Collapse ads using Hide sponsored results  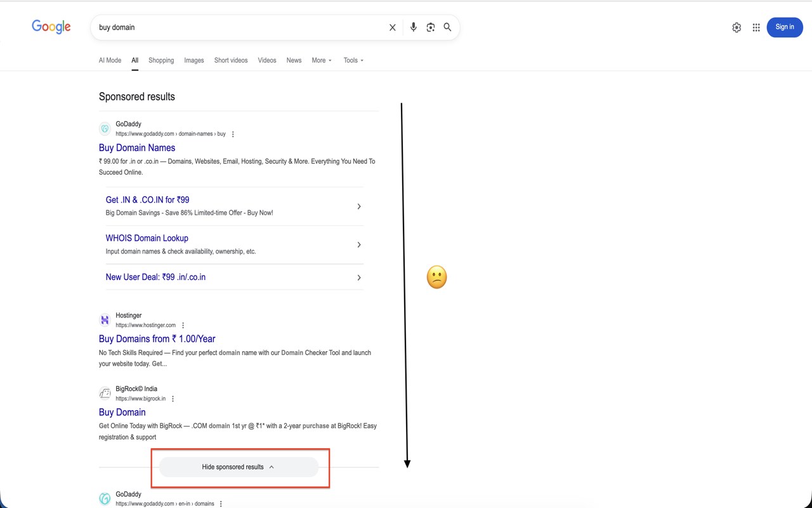click(x=240, y=467)
